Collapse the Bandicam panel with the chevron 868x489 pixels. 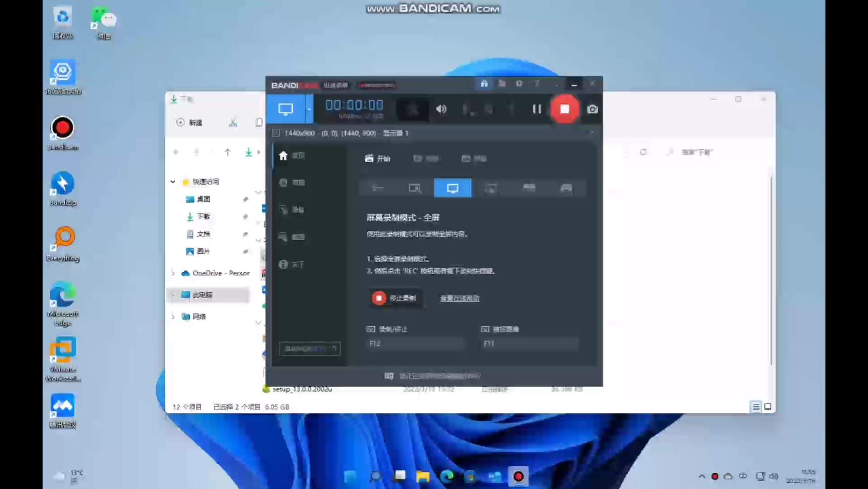pyautogui.click(x=592, y=133)
